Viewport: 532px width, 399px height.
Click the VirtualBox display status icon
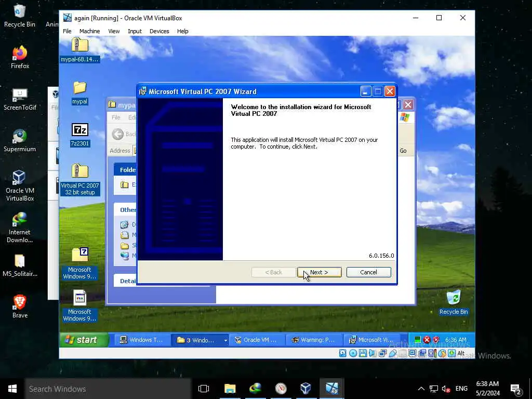pyautogui.click(x=412, y=353)
